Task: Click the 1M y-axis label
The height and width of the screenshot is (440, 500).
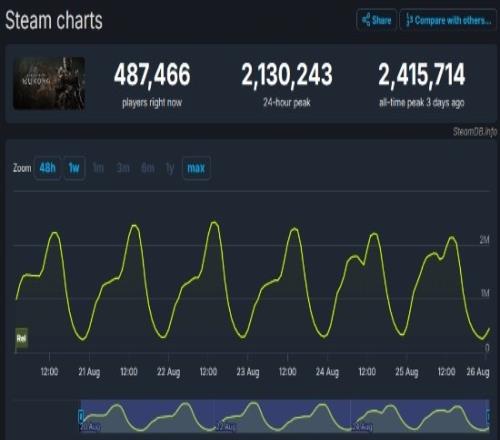Action: point(485,293)
